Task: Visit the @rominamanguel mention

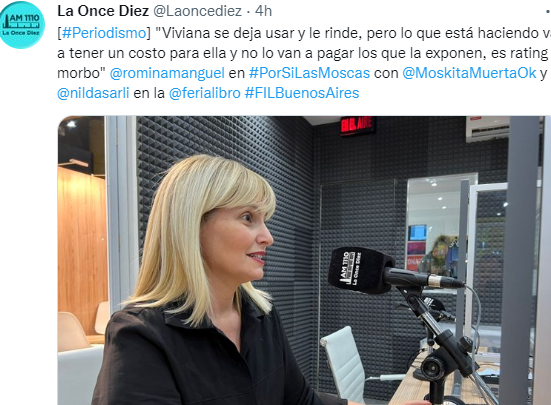Action: click(x=167, y=73)
